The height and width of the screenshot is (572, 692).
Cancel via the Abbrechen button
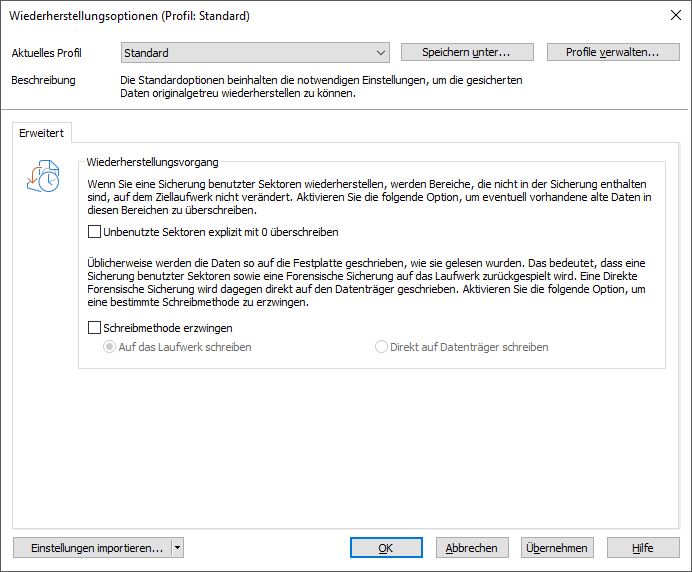coord(472,548)
